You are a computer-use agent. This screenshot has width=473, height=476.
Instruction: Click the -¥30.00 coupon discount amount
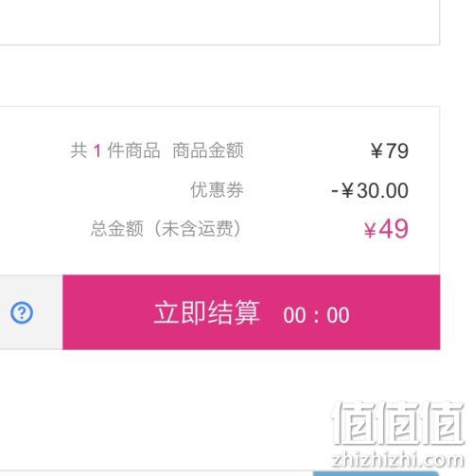coord(370,190)
